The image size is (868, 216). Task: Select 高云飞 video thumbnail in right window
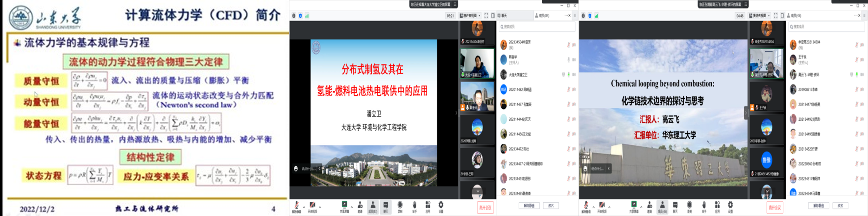click(x=767, y=63)
